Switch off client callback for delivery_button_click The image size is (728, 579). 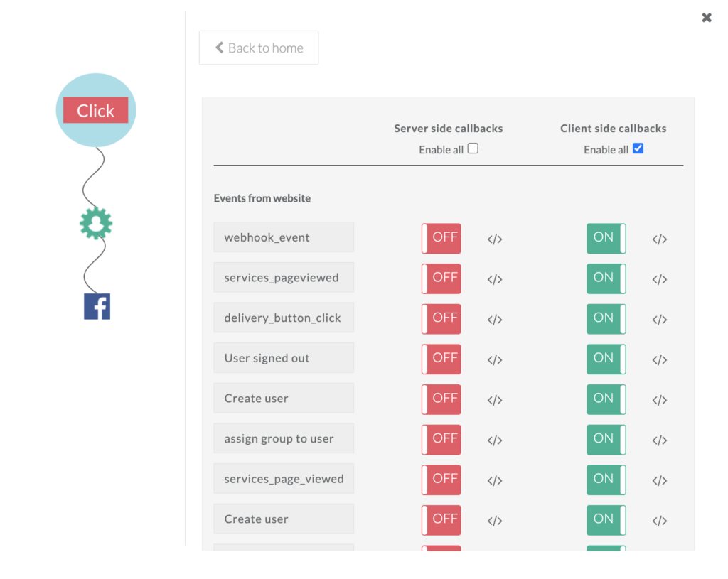point(606,319)
